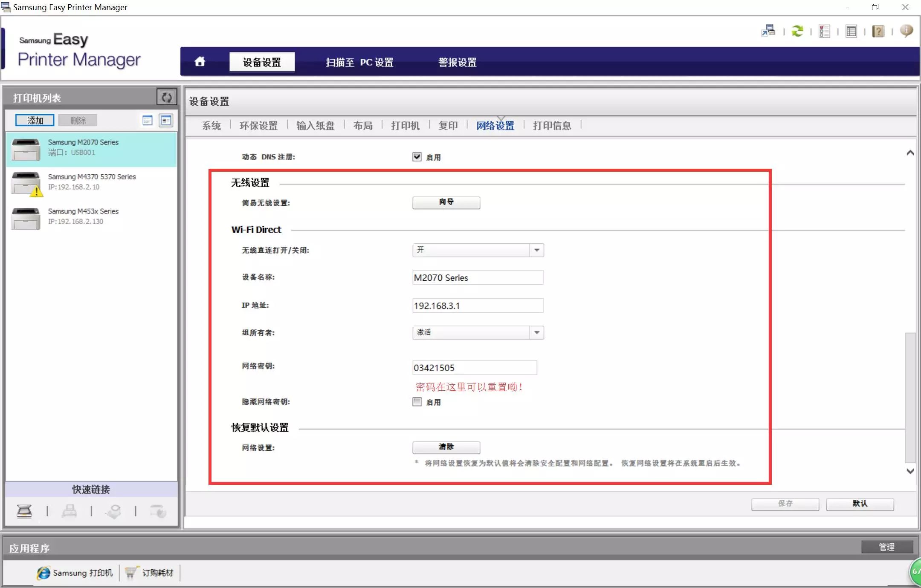Screen dimensions: 921x588
Task: Click the 管理 button in applications bar
Action: 887,547
